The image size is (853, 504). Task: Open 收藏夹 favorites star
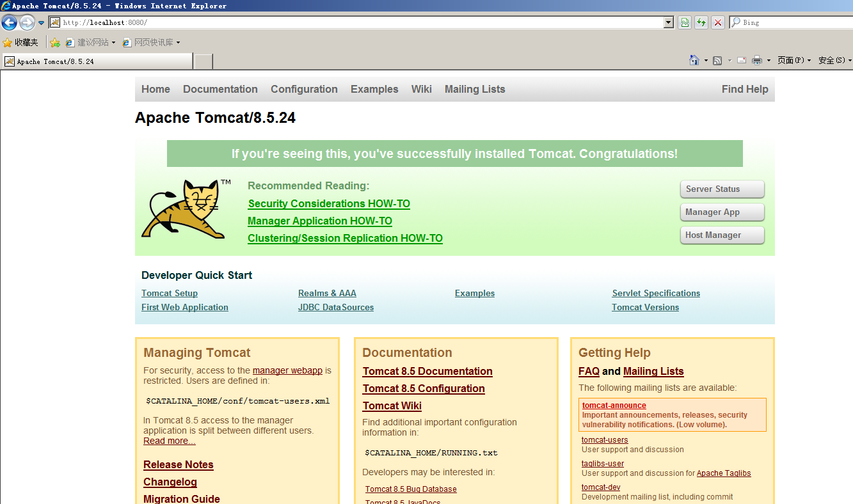coord(21,42)
